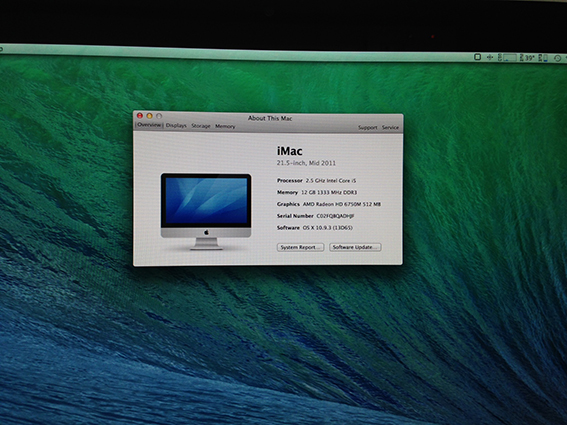Minimize the About This Mac window
This screenshot has height=425, width=567.
[149, 116]
